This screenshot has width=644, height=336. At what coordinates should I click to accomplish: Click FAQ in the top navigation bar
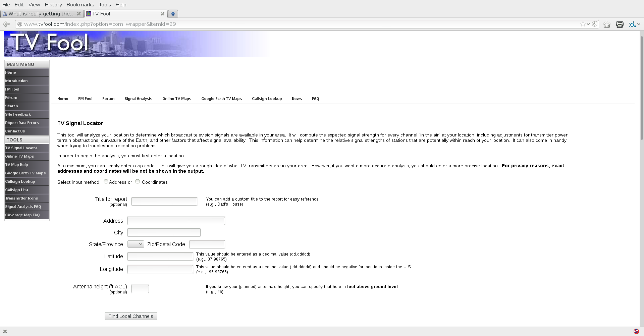(x=315, y=99)
